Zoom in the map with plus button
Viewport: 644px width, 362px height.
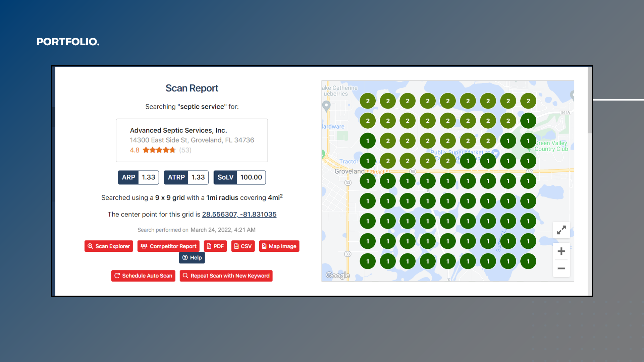(x=561, y=251)
